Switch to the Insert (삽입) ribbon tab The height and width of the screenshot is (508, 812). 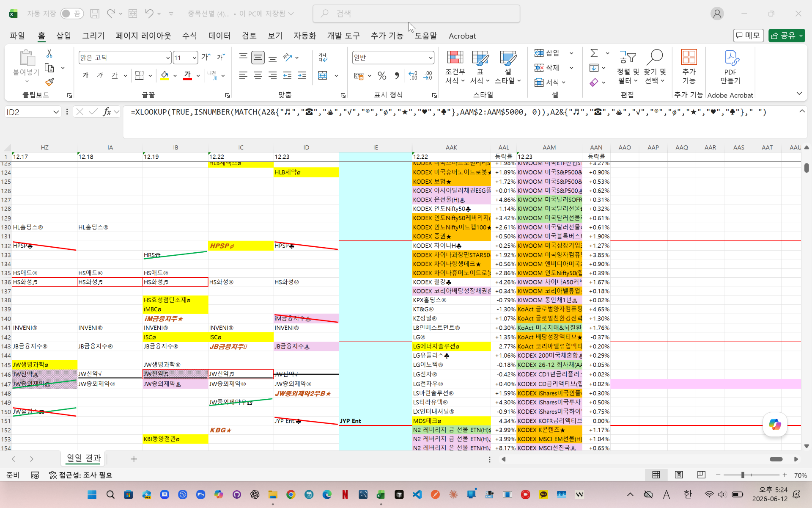(63, 36)
